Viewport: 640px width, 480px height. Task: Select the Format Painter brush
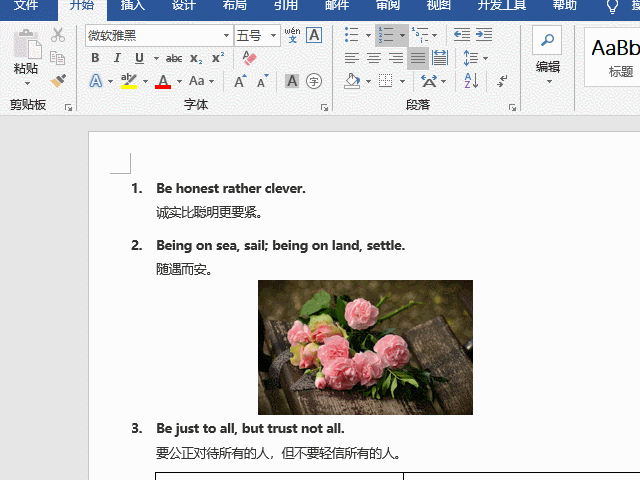tap(58, 80)
